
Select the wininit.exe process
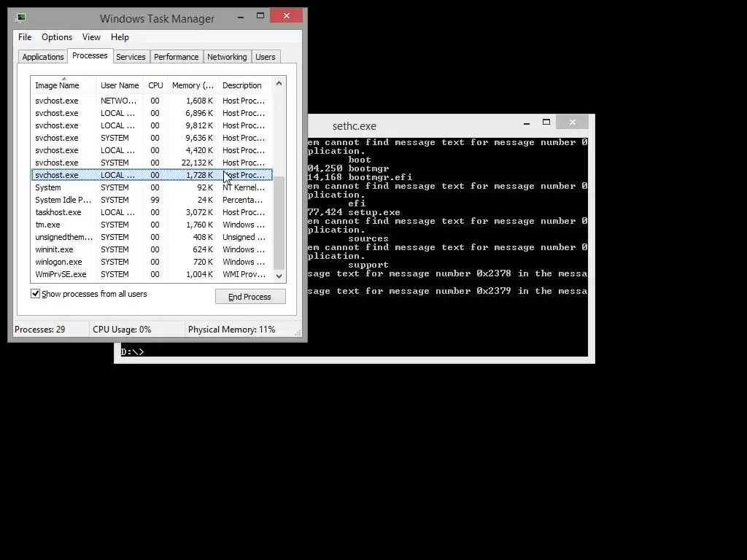[152, 249]
